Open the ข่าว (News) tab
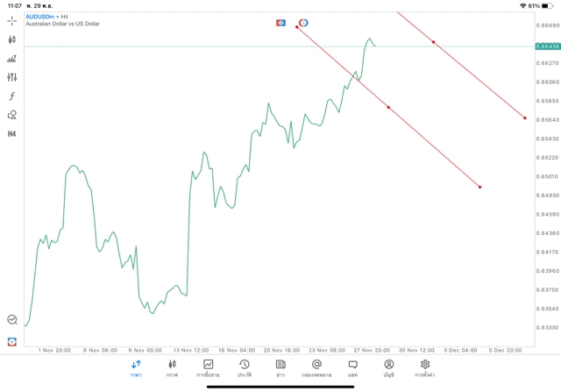The height and width of the screenshot is (392, 561). coord(280,368)
